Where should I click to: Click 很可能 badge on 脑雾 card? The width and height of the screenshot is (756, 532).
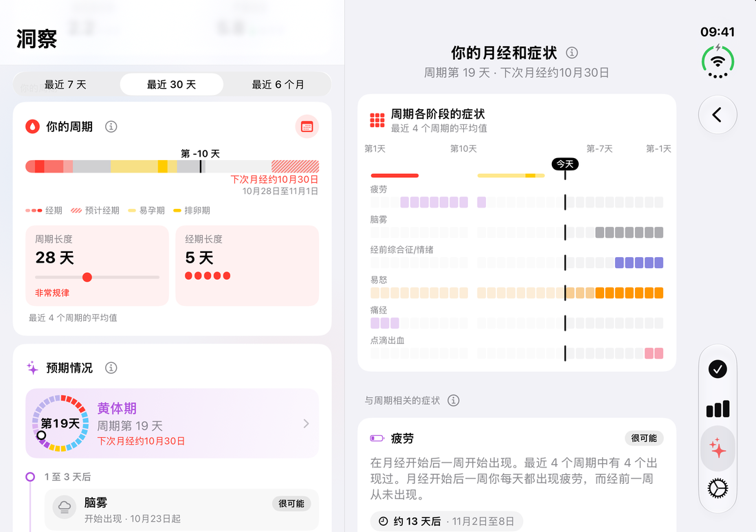[x=291, y=504]
